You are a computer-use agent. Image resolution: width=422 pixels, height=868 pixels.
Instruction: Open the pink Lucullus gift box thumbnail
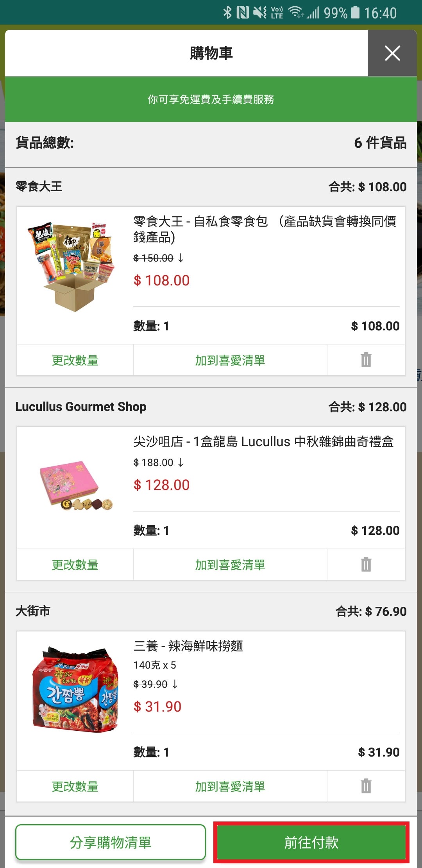[x=76, y=485]
